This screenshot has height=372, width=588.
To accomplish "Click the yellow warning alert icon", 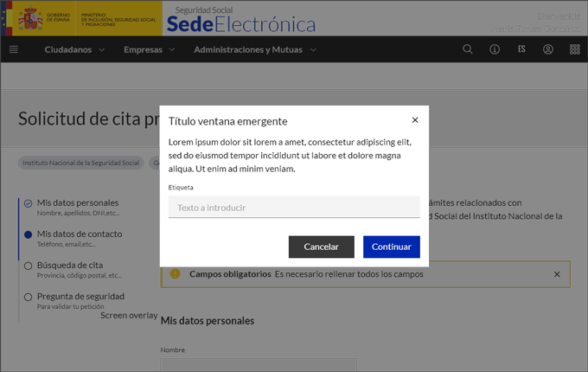I will click(176, 274).
